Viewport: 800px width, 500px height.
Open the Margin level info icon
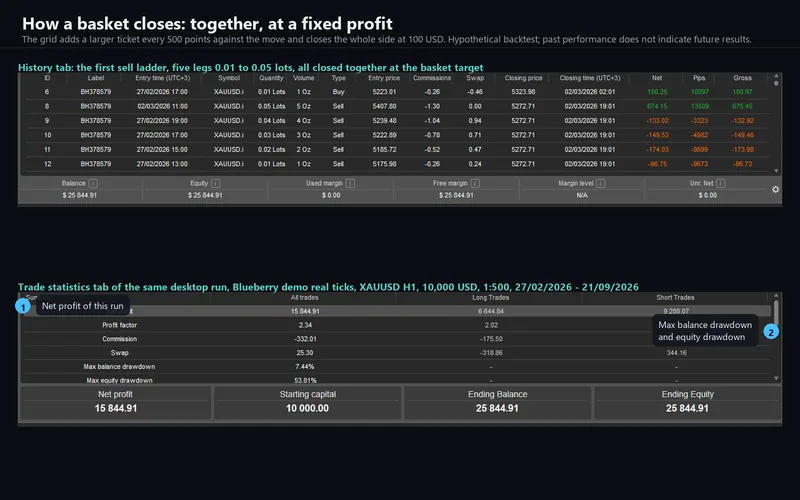(x=601, y=183)
